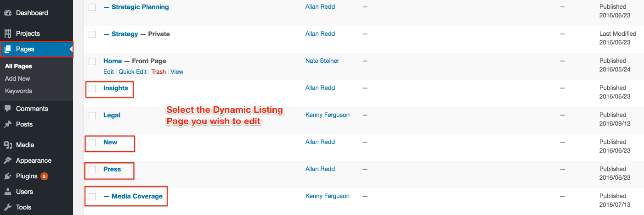The width and height of the screenshot is (644, 215).
Task: Select the Press page checkbox
Action: (92, 170)
